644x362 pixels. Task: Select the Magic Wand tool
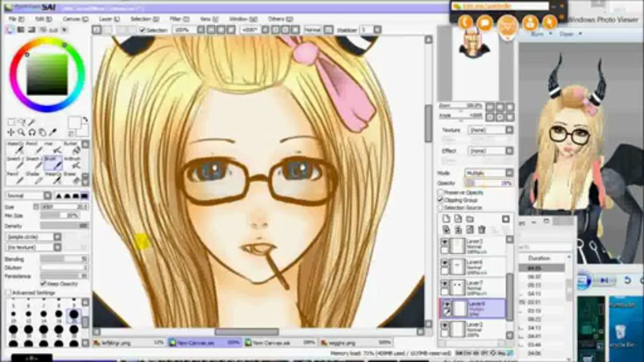pyautogui.click(x=32, y=122)
